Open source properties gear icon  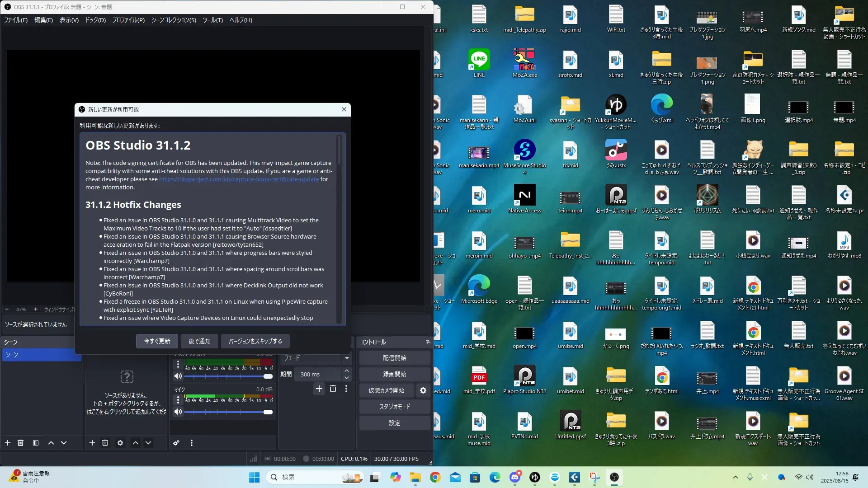tap(120, 443)
